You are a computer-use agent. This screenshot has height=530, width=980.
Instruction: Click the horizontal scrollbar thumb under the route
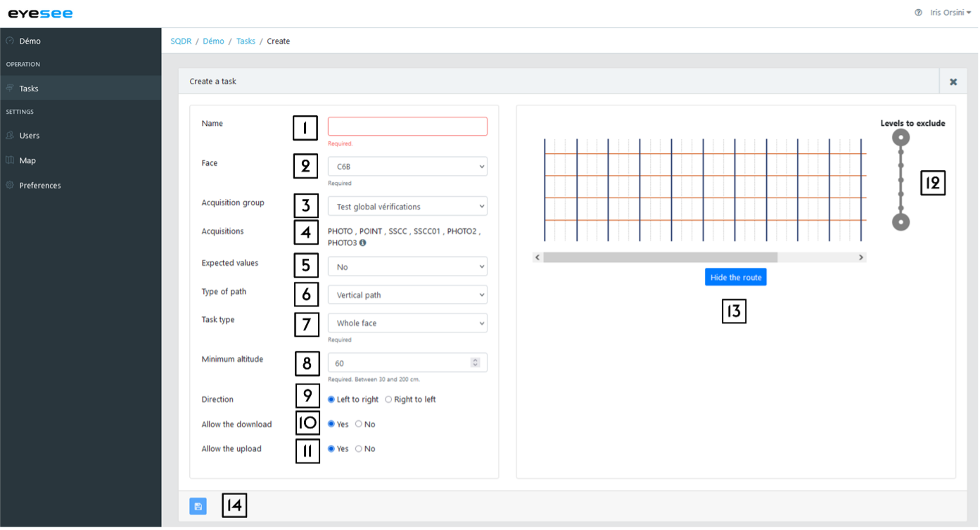(x=661, y=258)
